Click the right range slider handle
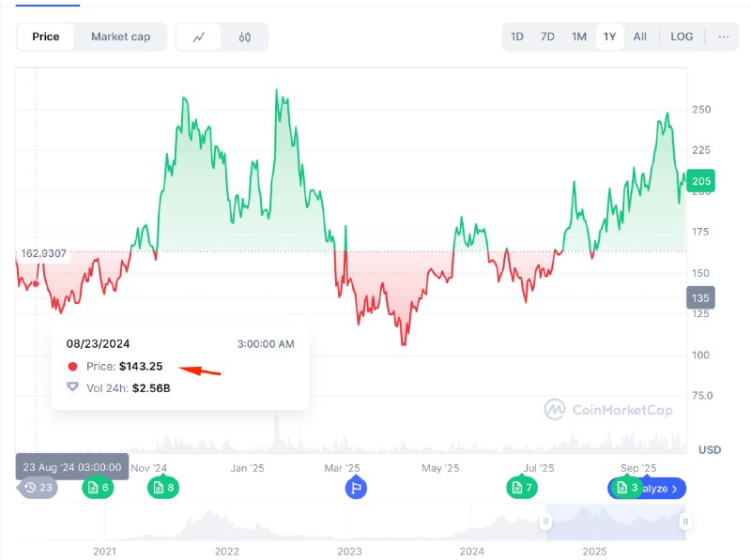Image resolution: width=751 pixels, height=560 pixels. [686, 522]
